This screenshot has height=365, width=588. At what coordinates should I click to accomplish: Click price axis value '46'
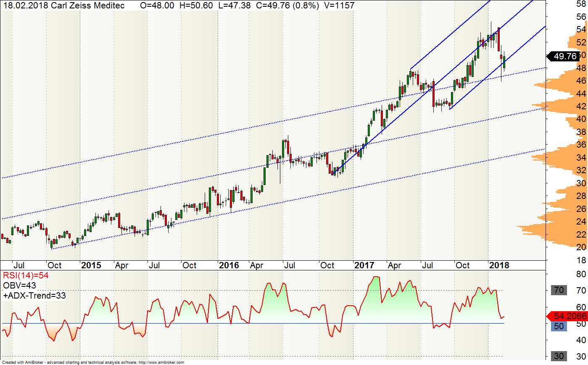tap(582, 81)
